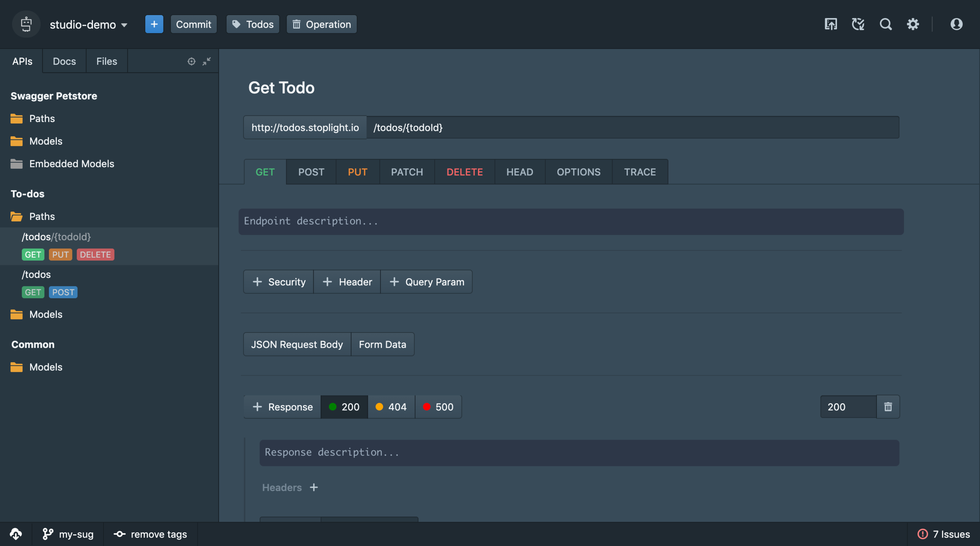Open the export icon in top bar
The width and height of the screenshot is (980, 546).
pos(830,24)
